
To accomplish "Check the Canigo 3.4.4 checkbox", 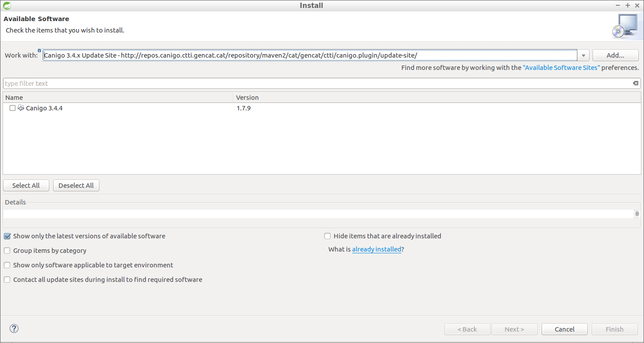I will (12, 108).
